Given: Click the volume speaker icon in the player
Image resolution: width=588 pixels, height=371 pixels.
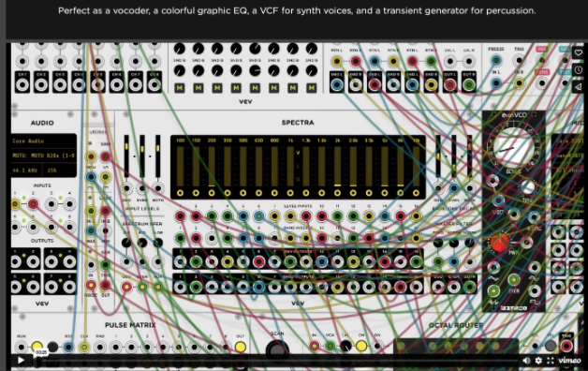Looking at the screenshot, I should [x=526, y=361].
